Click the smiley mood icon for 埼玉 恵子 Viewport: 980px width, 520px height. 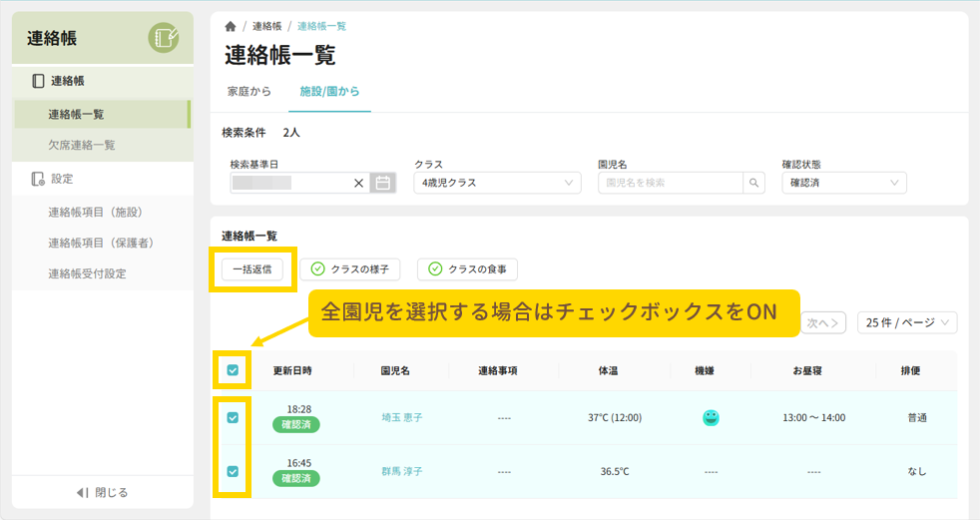711,417
